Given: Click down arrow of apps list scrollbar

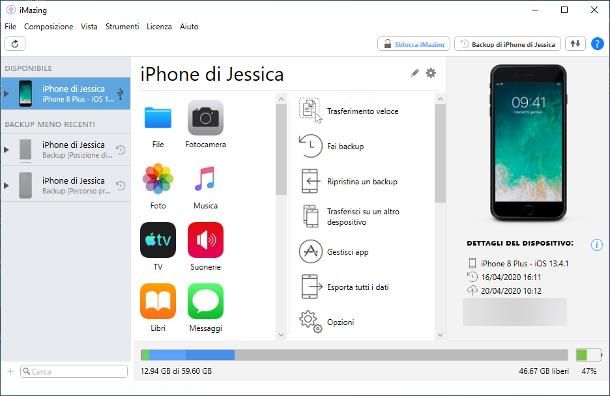Looking at the screenshot, I should [281, 335].
